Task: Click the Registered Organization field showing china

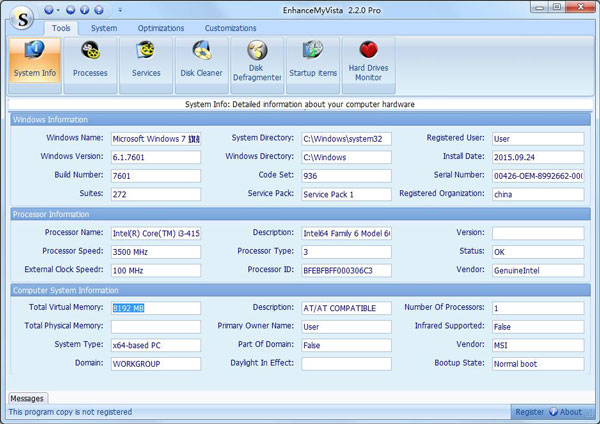Action: (x=538, y=194)
